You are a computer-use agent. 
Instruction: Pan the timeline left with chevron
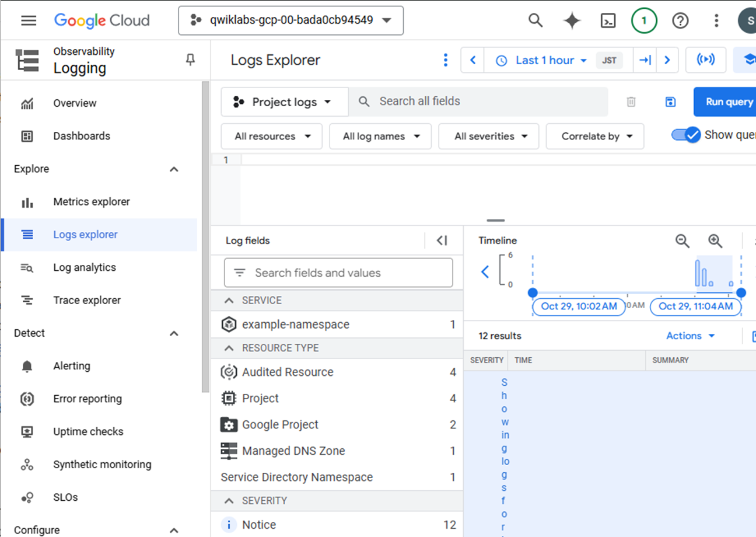coord(485,271)
